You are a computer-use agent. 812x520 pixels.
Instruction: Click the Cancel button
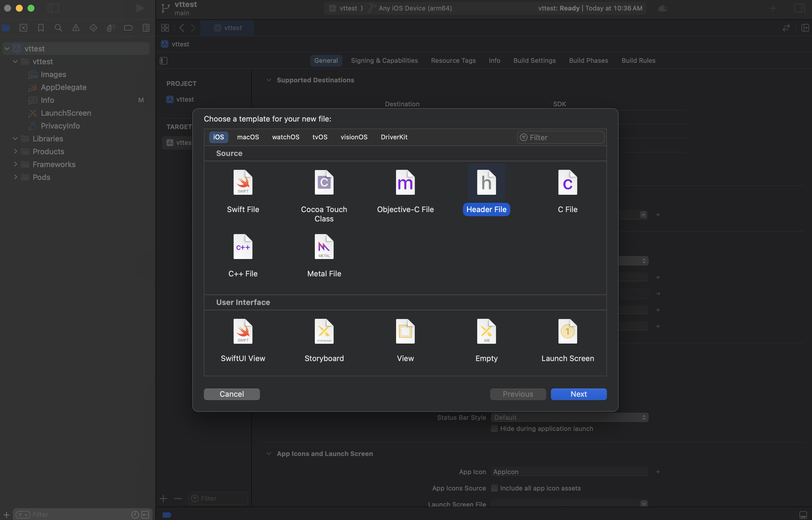(232, 394)
